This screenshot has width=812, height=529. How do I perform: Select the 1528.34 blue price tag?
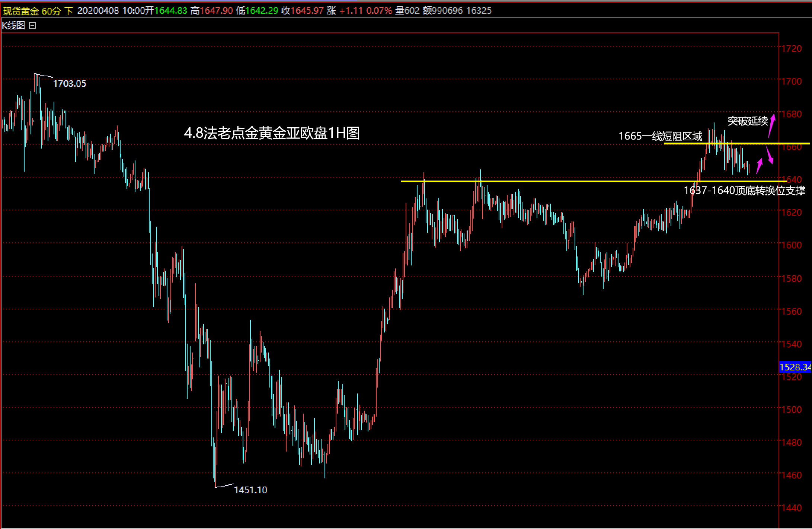(x=795, y=367)
